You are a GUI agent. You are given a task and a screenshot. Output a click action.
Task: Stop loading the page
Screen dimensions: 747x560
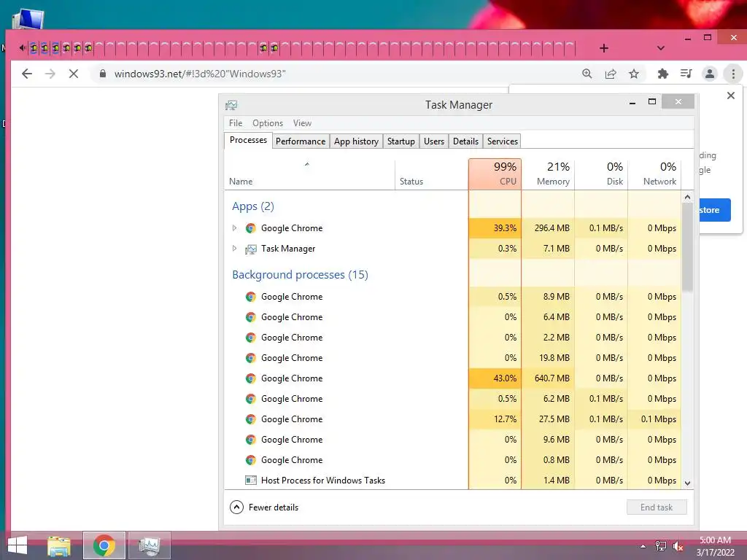coord(74,74)
